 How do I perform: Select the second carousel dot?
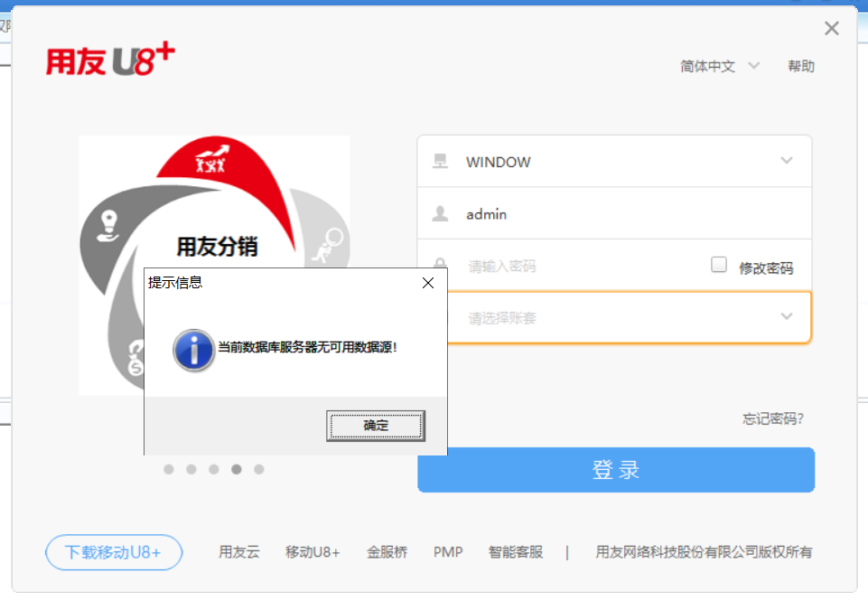pos(191,469)
